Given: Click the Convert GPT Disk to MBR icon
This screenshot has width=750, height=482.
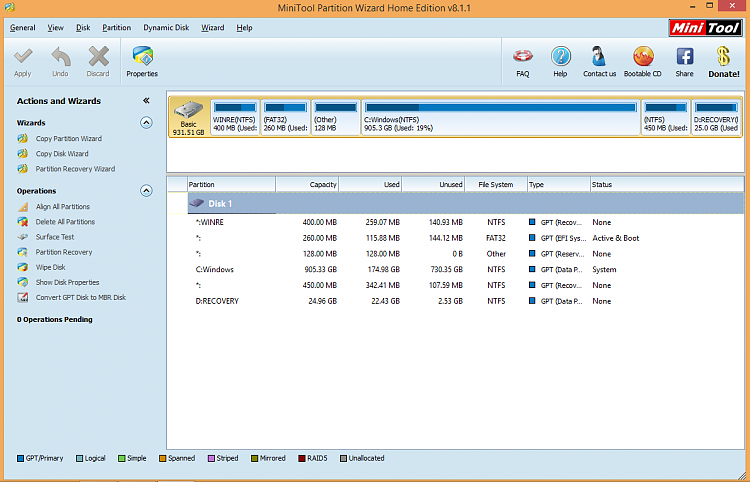Looking at the screenshot, I should click(22, 297).
